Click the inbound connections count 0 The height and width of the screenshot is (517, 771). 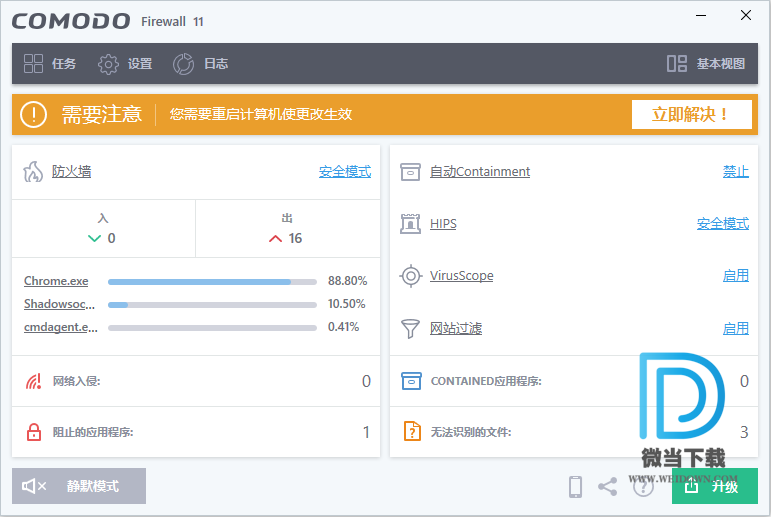(x=112, y=239)
